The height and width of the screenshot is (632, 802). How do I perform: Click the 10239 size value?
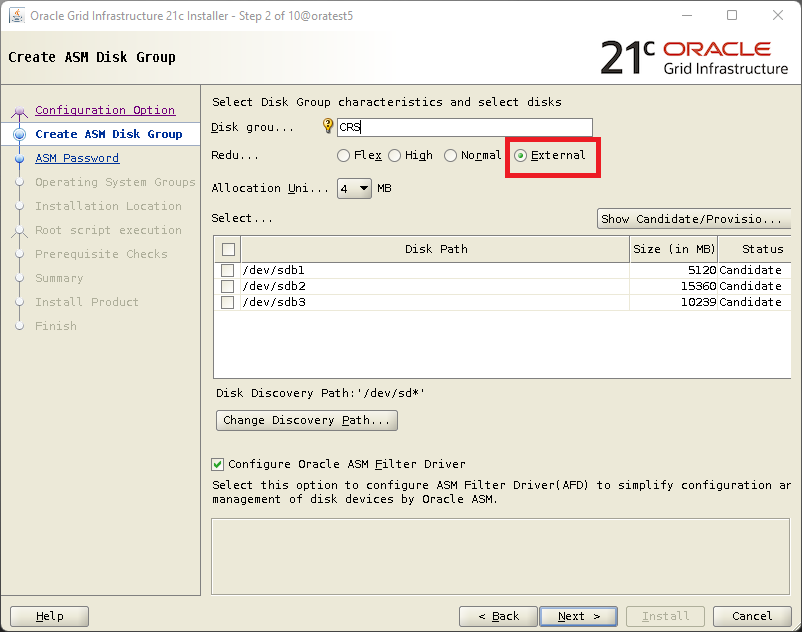pyautogui.click(x=698, y=302)
